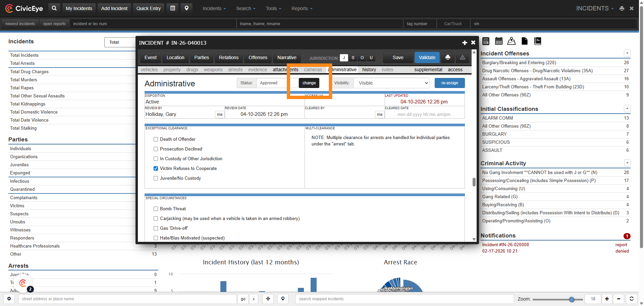This screenshot has height=306, width=644.
Task: Check Hate/Bias Motivated (suspected)
Action: [x=156, y=238]
